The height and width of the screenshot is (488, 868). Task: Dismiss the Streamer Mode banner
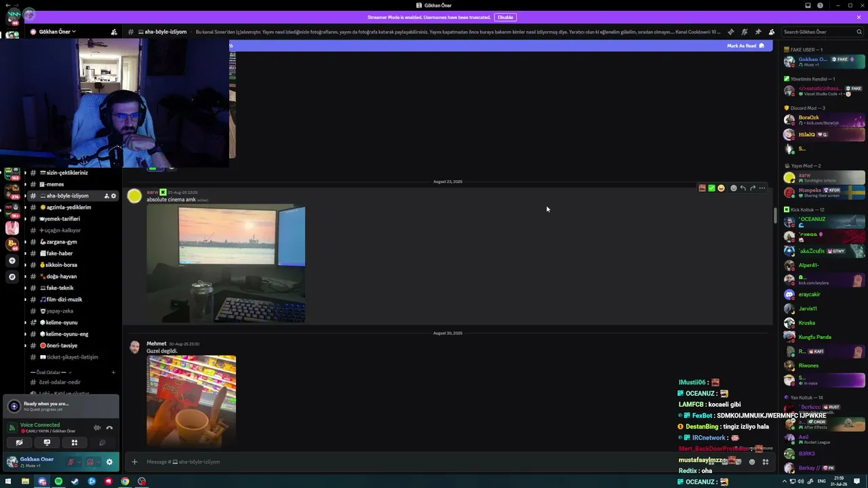coord(859,17)
